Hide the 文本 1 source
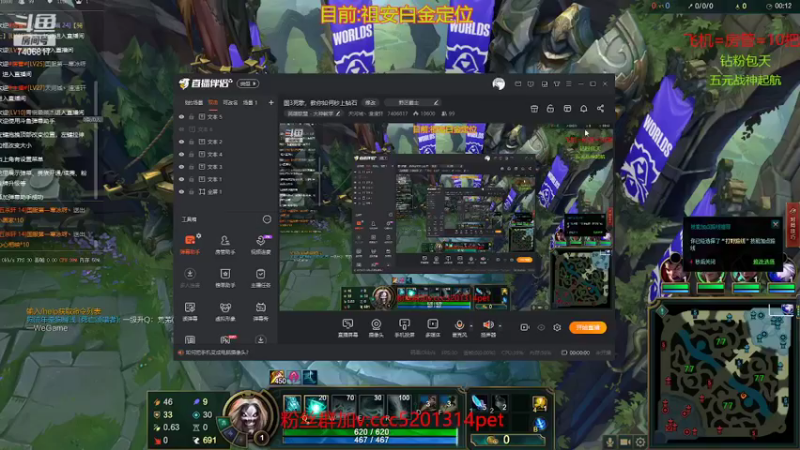This screenshot has width=800, height=450. pyautogui.click(x=181, y=179)
